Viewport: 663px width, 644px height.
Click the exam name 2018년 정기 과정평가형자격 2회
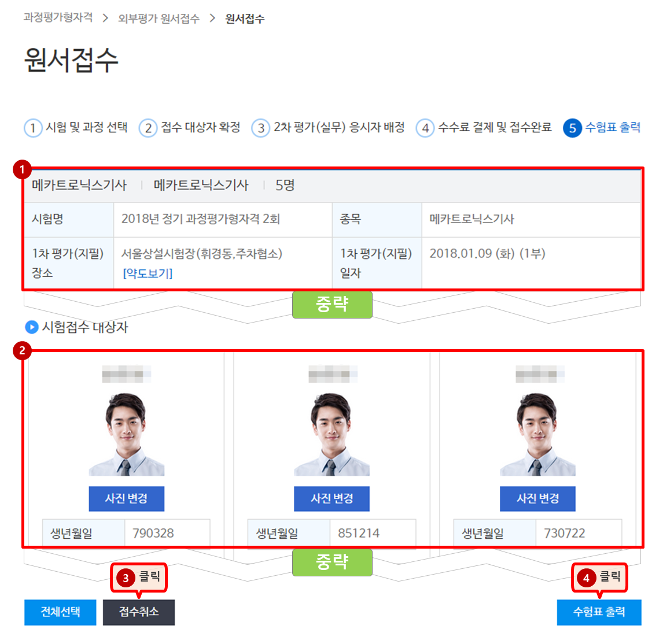200,219
